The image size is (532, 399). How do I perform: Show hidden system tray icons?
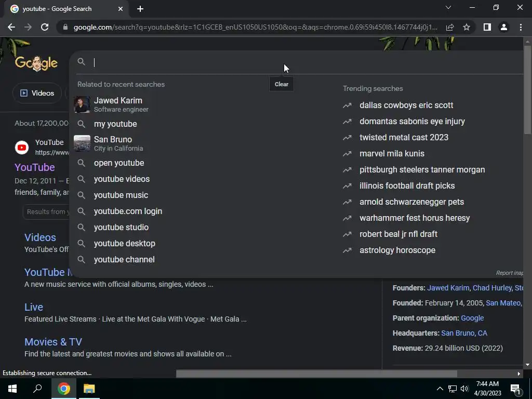[440, 389]
